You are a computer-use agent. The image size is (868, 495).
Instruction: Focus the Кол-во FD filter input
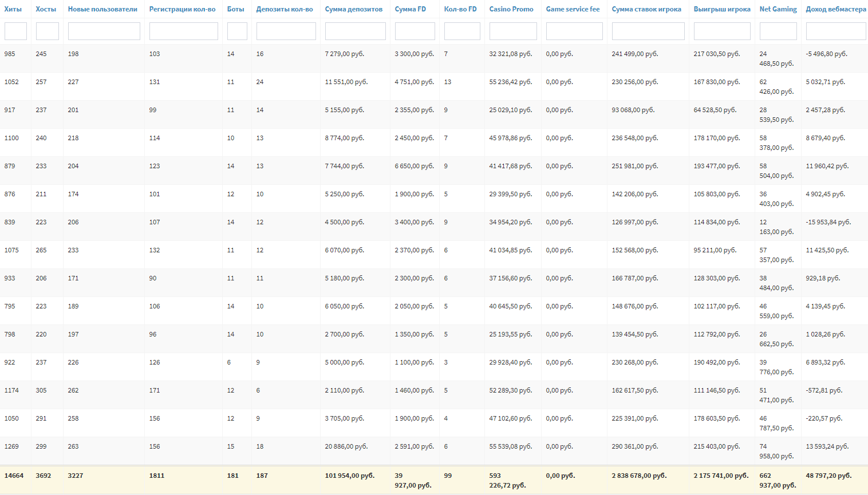(462, 31)
